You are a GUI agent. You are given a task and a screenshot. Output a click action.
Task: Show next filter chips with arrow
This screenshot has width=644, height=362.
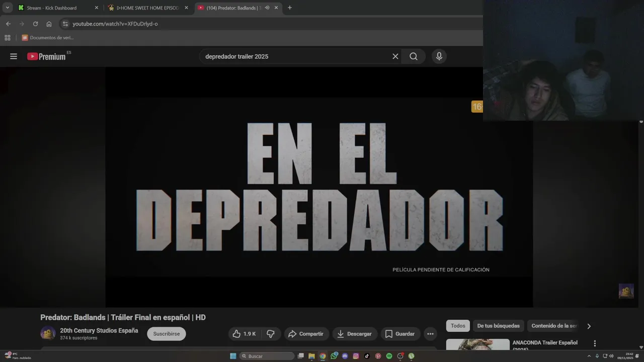pyautogui.click(x=589, y=326)
